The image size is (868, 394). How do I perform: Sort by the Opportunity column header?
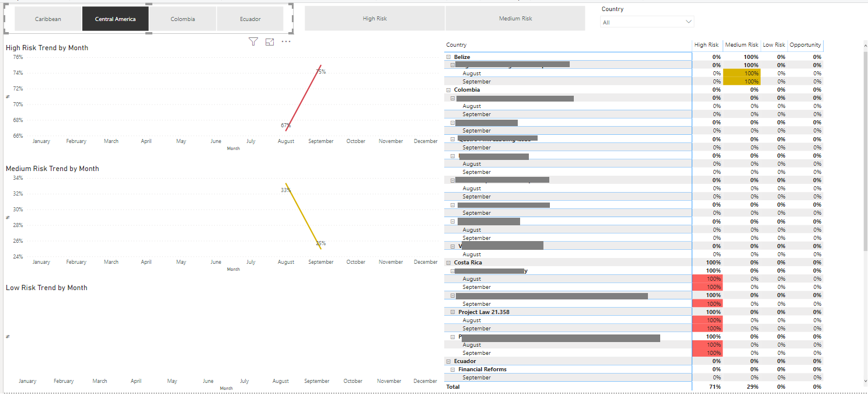[x=806, y=45]
